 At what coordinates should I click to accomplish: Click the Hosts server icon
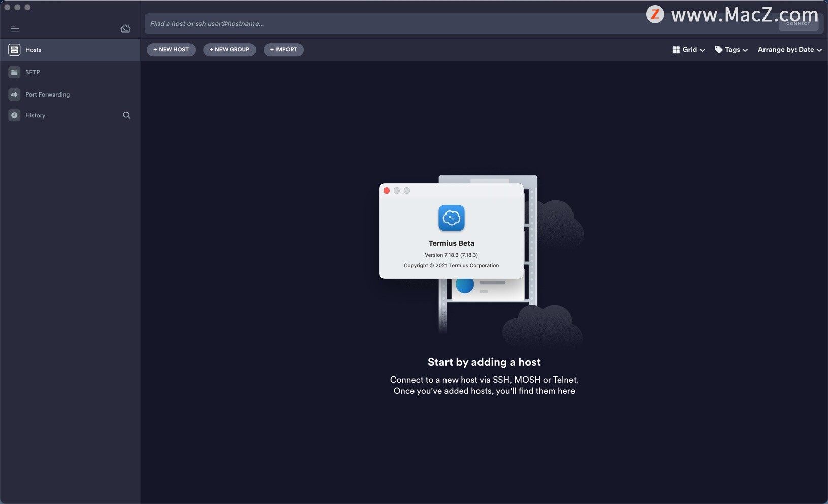click(14, 50)
